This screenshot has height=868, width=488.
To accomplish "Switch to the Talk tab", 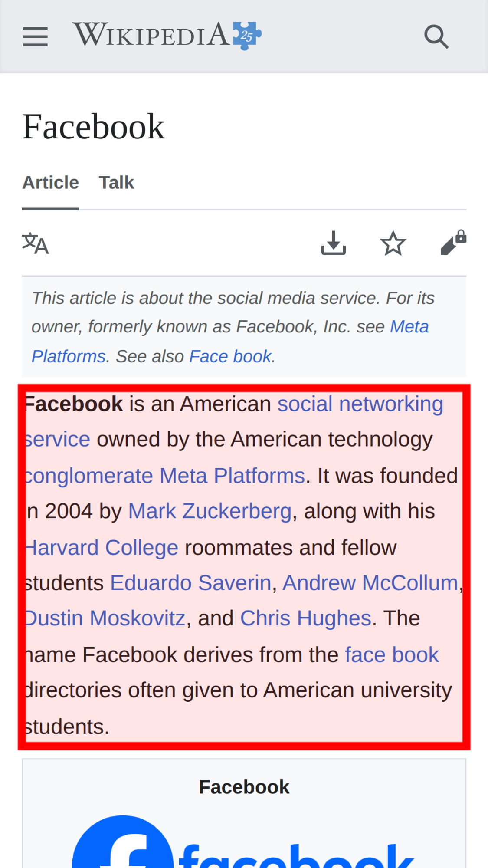I will 116,183.
